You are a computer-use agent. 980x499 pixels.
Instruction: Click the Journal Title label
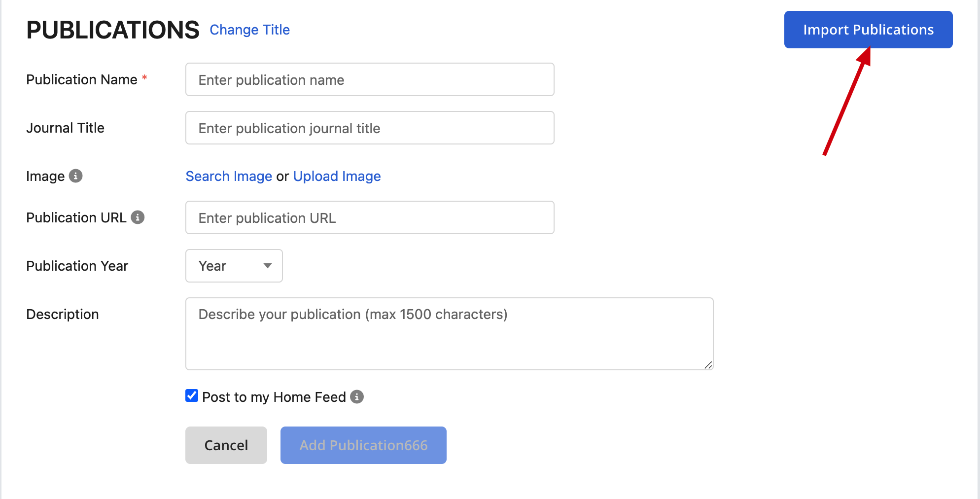pyautogui.click(x=65, y=128)
